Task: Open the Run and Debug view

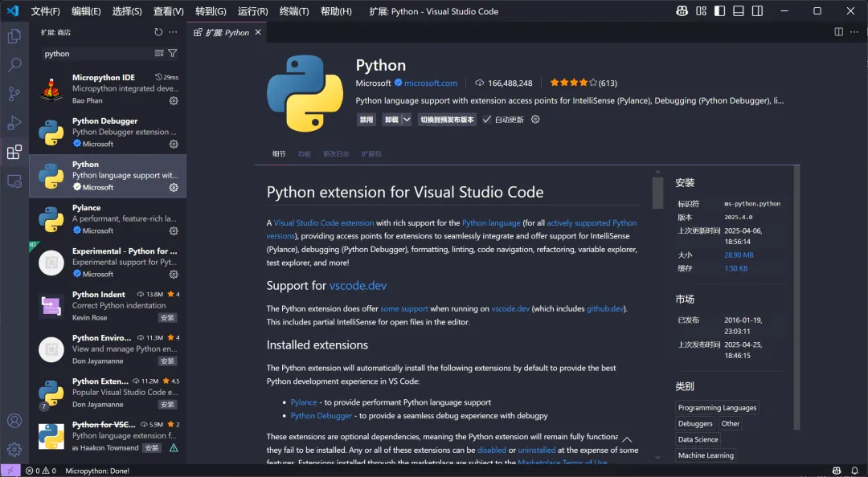Action: 14,123
